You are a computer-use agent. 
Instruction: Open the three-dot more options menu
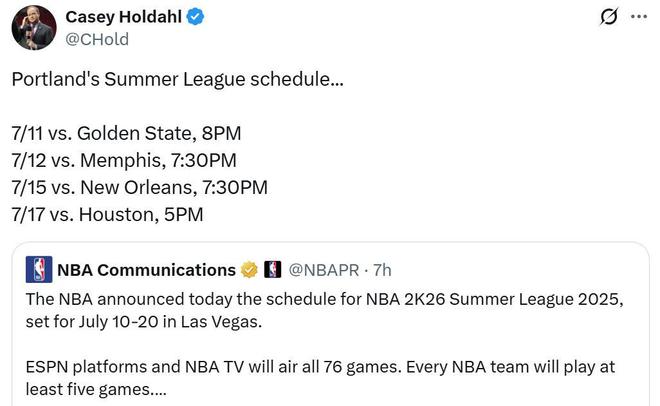click(x=639, y=17)
